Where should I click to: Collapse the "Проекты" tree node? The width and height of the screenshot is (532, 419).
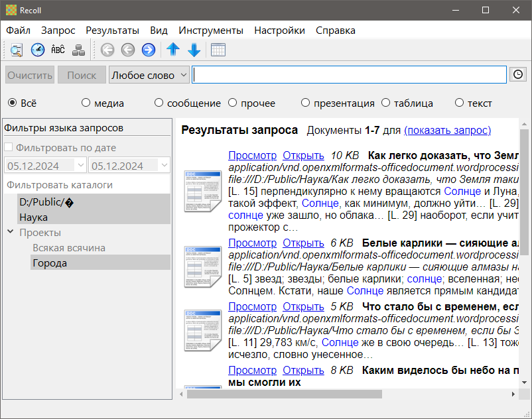click(11, 232)
